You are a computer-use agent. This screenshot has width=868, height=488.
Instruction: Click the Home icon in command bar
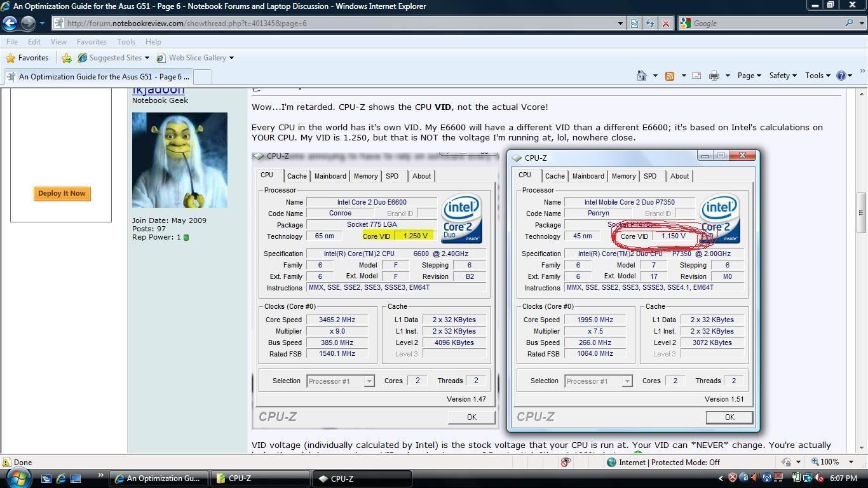pyautogui.click(x=642, y=76)
